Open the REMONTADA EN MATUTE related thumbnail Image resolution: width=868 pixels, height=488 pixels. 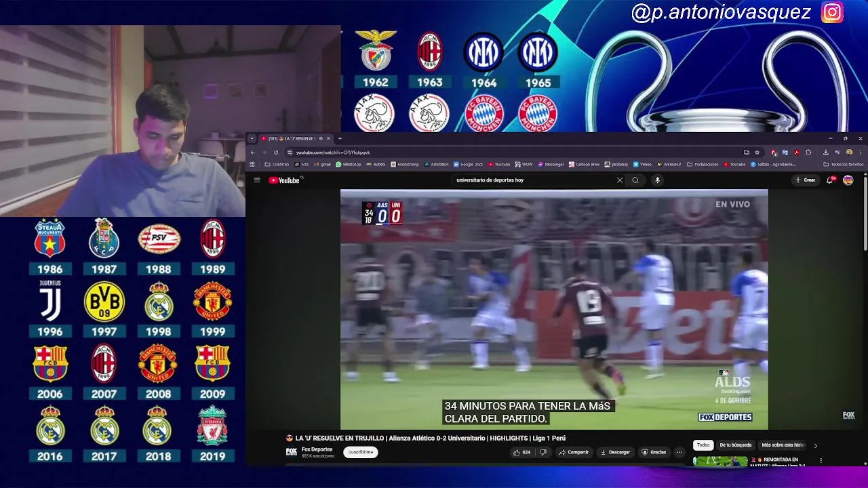click(x=719, y=461)
